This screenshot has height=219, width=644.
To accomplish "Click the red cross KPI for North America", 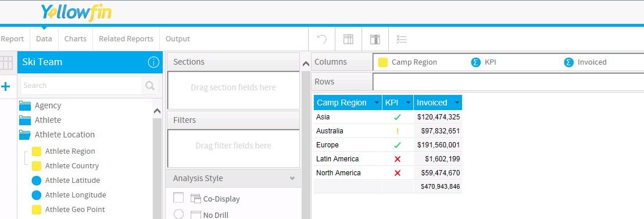I will (397, 173).
